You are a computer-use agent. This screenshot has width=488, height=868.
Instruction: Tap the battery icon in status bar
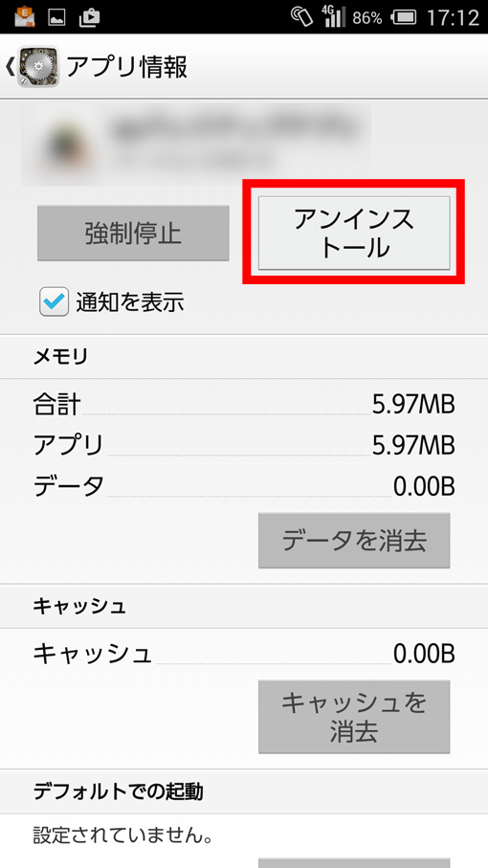point(404,18)
